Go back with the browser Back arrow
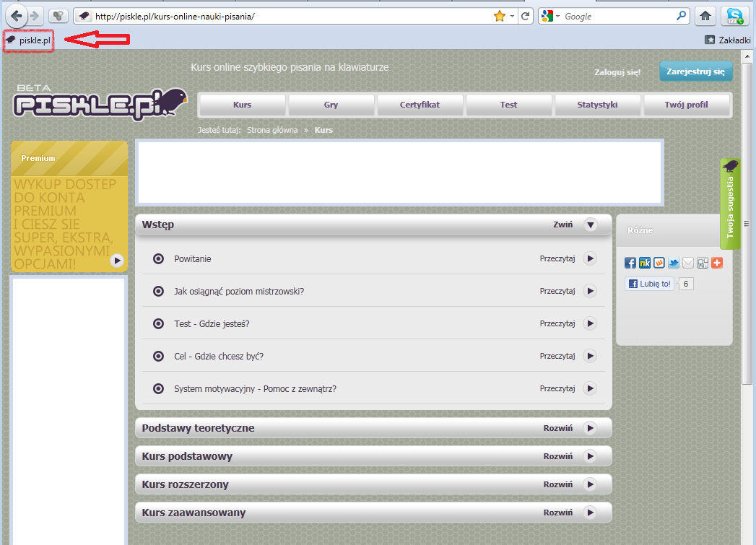The width and height of the screenshot is (756, 545). (x=16, y=16)
